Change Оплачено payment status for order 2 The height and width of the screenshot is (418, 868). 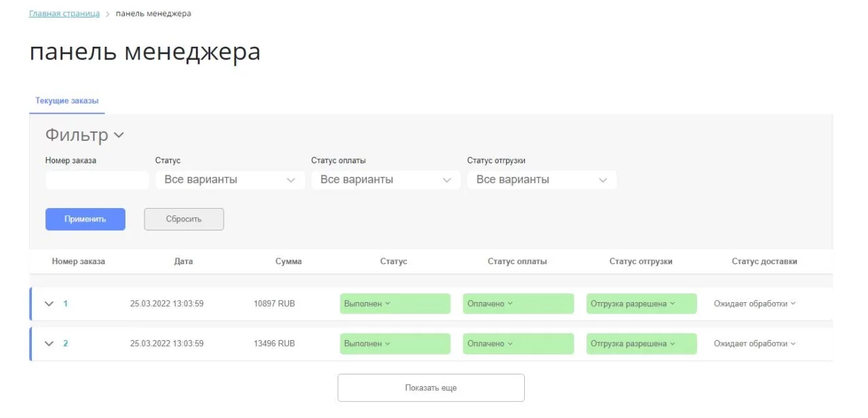pyautogui.click(x=518, y=344)
